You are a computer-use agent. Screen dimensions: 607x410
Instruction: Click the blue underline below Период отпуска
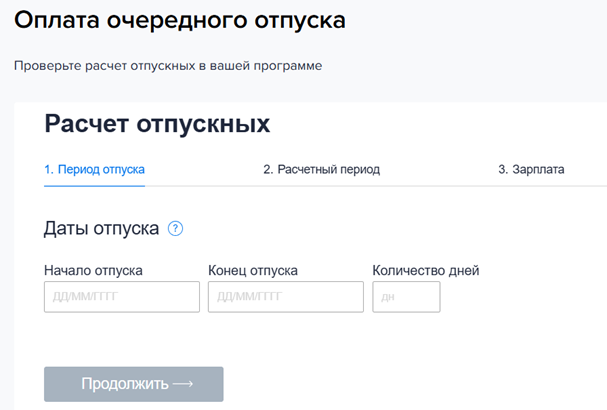[x=94, y=185]
